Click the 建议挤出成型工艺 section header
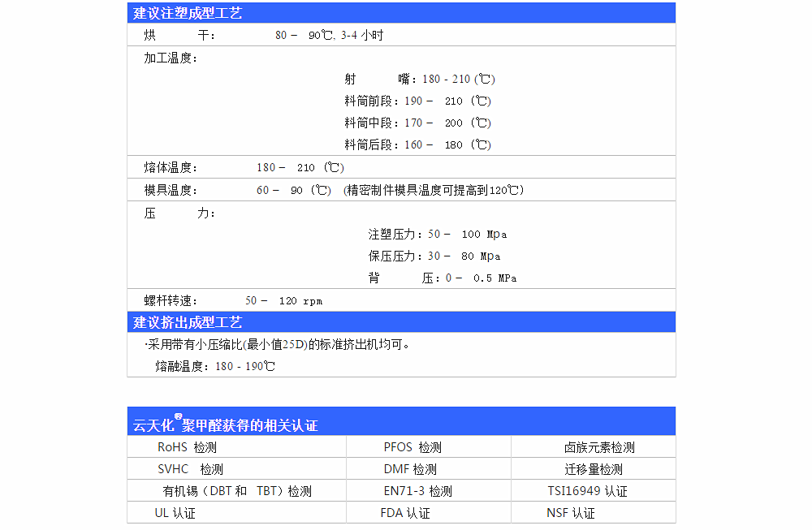Screen dimensions: 812x530 point(188,322)
